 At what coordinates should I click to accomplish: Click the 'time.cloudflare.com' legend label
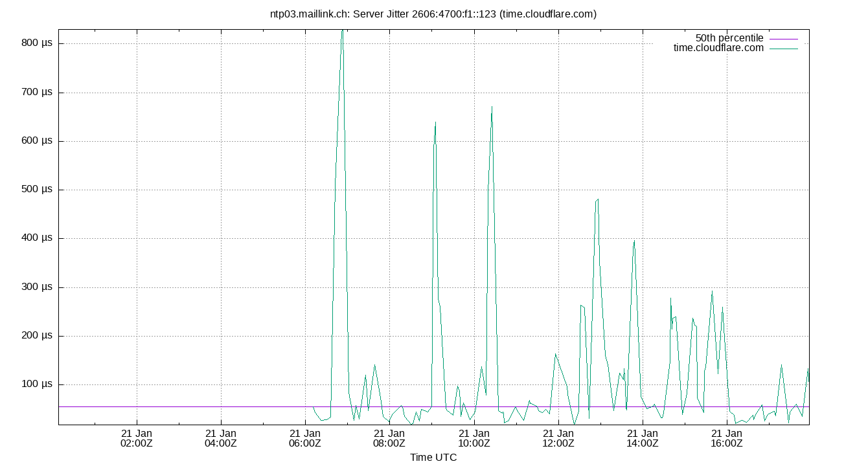(x=719, y=48)
